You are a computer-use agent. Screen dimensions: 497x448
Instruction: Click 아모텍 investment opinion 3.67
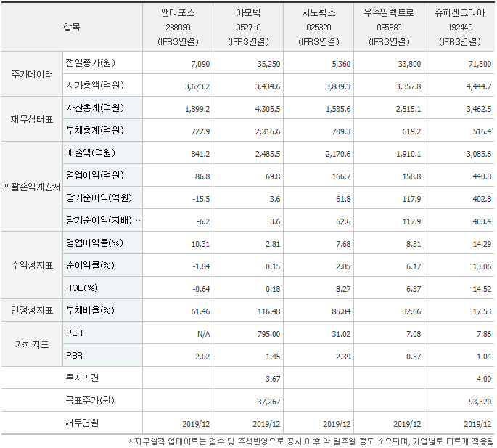point(273,380)
